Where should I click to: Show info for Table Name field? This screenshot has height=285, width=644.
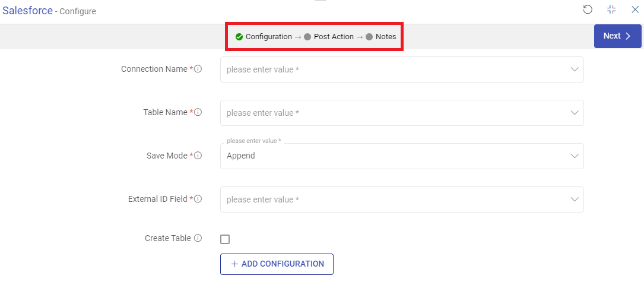[198, 112]
